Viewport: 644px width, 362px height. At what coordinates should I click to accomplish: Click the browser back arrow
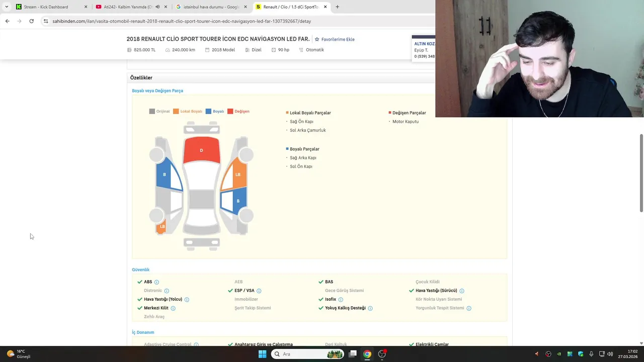[7, 21]
